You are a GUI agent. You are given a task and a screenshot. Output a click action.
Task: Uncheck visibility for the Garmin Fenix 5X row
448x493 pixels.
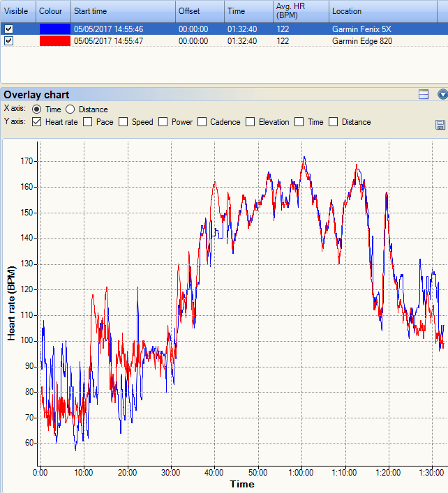pos(8,29)
